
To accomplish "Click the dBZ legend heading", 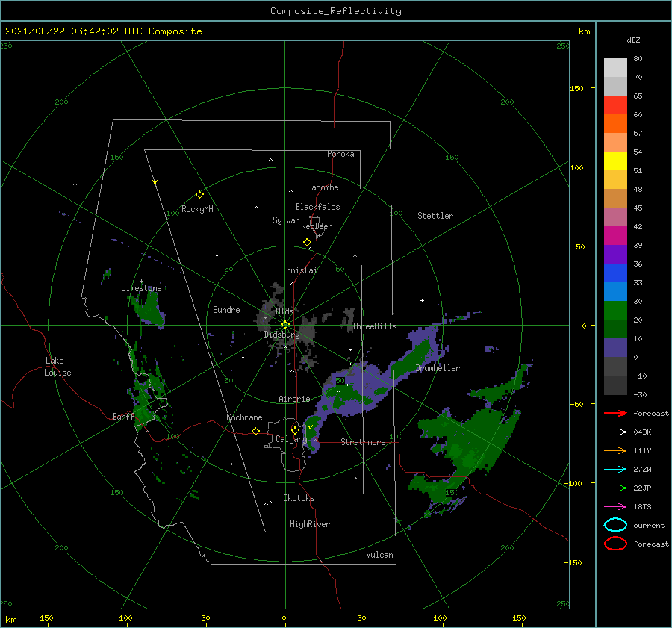I will click(633, 40).
